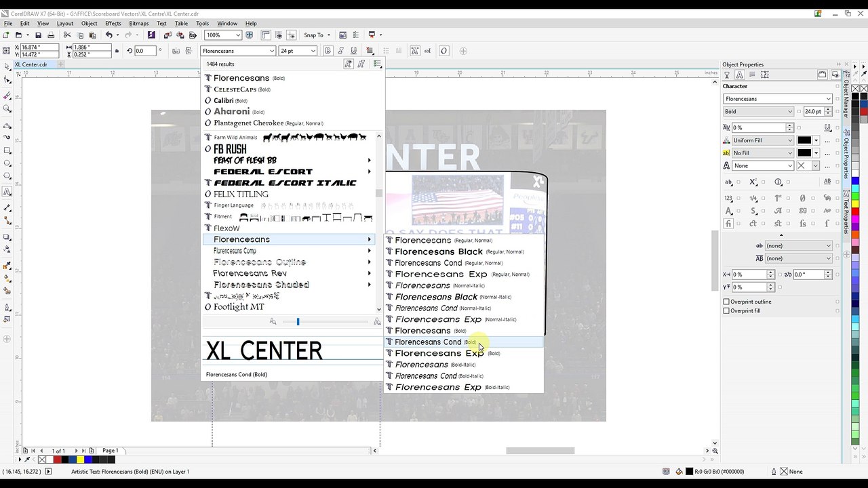Click the Text Properties icon in property bar
The image size is (868, 488).
click(416, 51)
